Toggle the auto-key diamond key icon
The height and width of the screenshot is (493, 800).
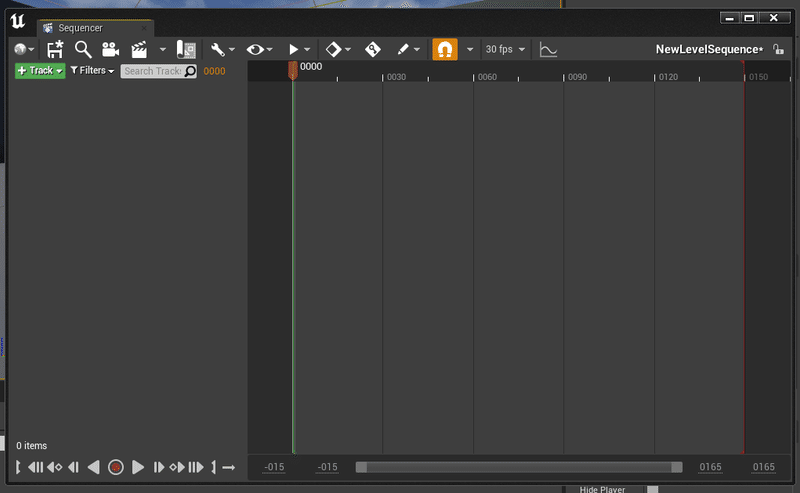click(x=372, y=50)
